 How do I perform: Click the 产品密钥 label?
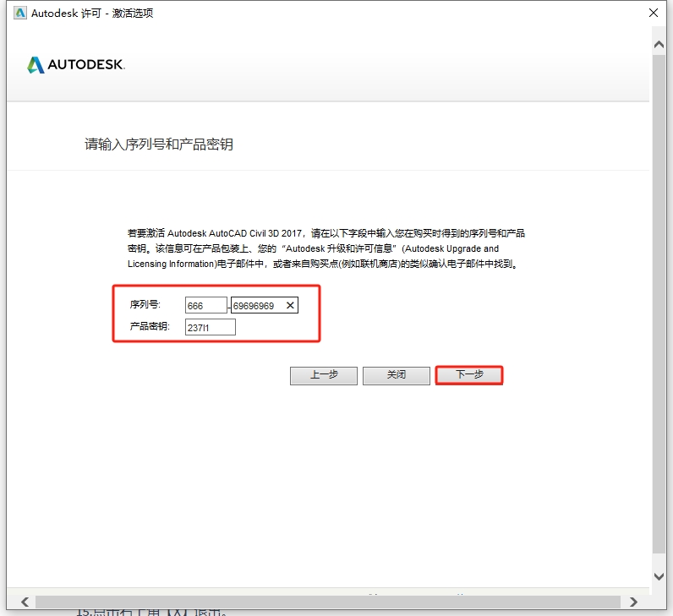(x=150, y=326)
